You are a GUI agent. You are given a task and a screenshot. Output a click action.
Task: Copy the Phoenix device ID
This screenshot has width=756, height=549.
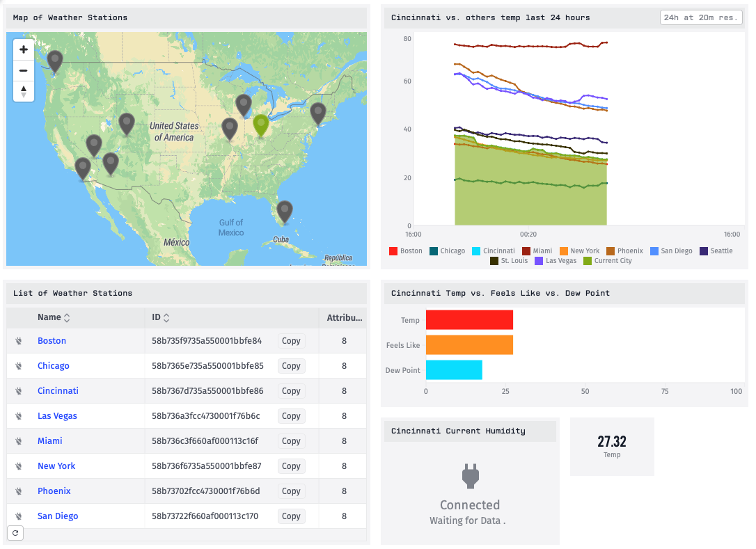click(x=291, y=491)
